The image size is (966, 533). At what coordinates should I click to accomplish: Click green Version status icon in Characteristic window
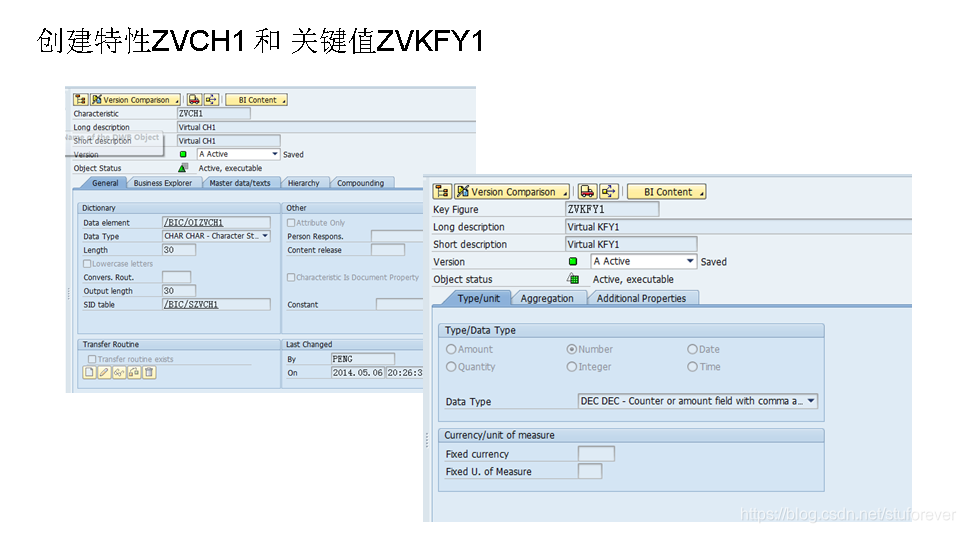183,154
